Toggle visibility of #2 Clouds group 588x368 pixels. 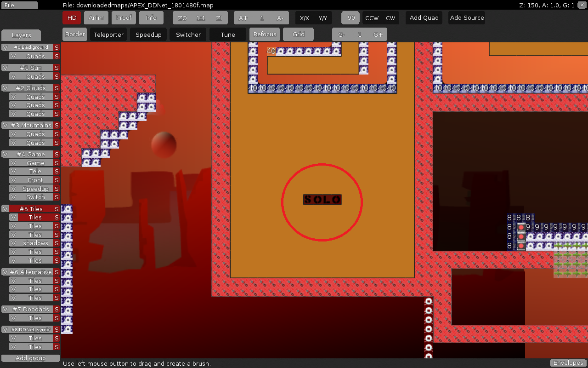tap(5, 88)
